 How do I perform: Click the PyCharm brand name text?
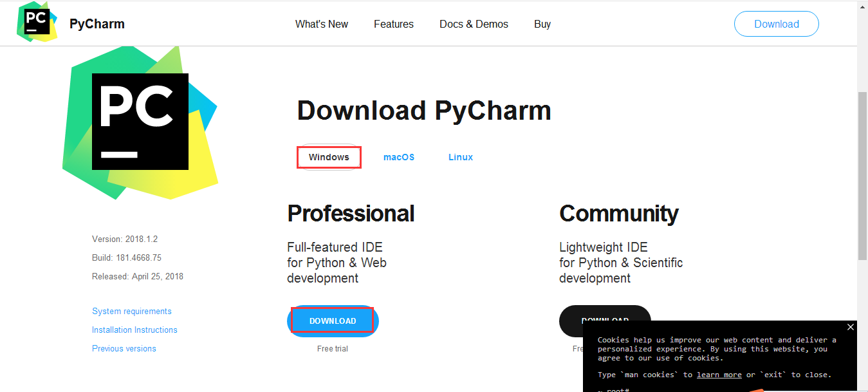[x=97, y=24]
